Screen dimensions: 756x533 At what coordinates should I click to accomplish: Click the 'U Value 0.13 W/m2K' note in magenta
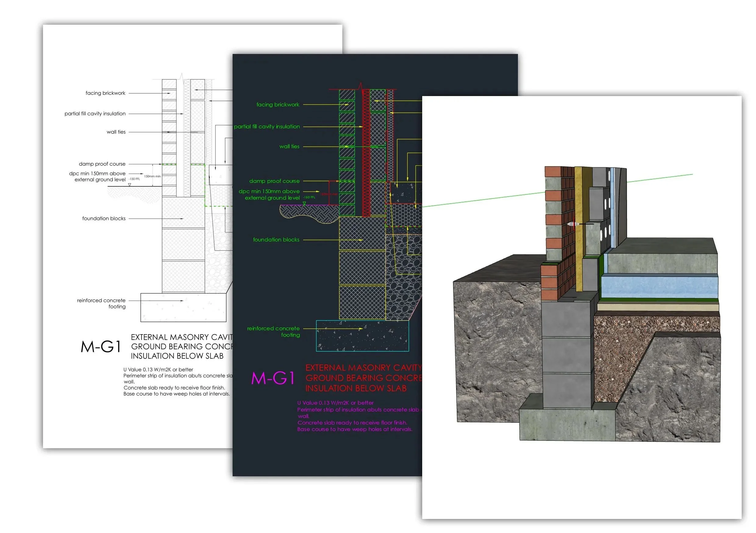pyautogui.click(x=335, y=403)
